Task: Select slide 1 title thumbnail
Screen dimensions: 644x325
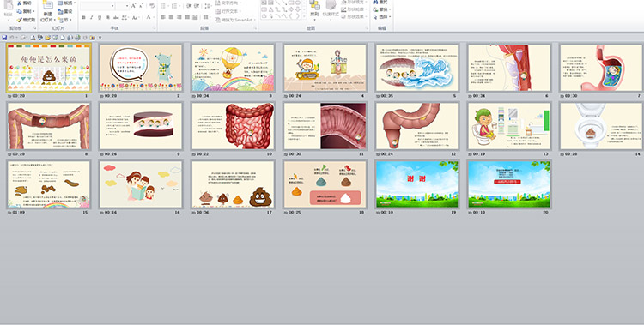Action: click(48, 68)
